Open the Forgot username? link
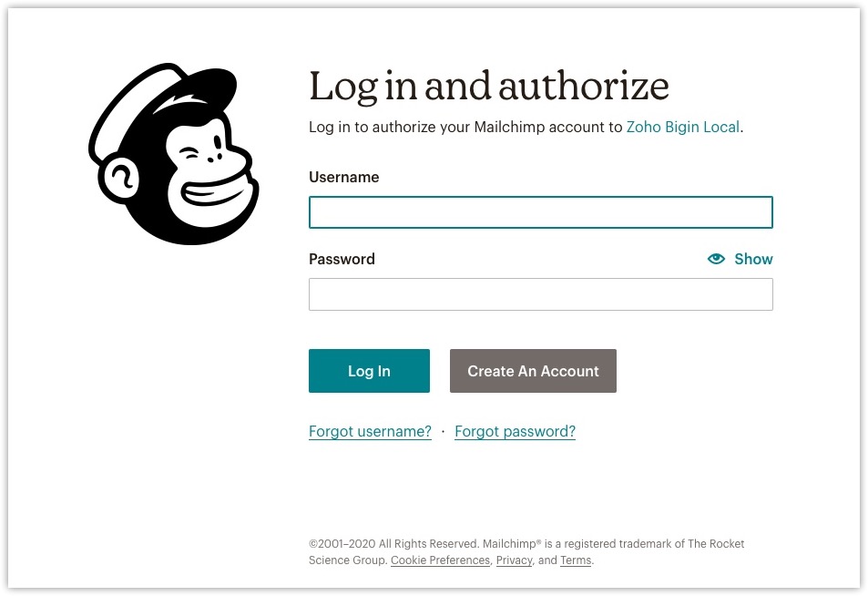This screenshot has height=596, width=868. coord(370,432)
